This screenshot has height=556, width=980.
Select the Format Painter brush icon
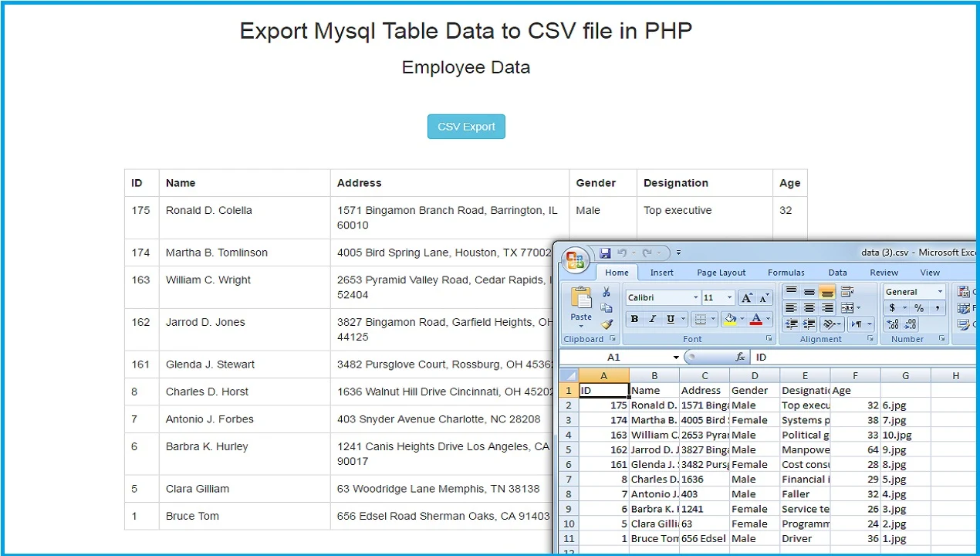coord(607,324)
